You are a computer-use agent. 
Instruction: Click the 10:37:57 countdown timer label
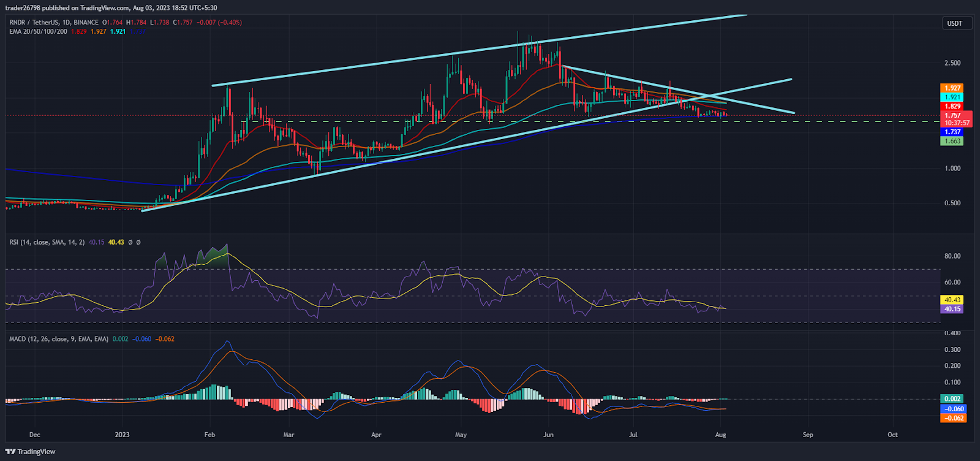pos(957,123)
